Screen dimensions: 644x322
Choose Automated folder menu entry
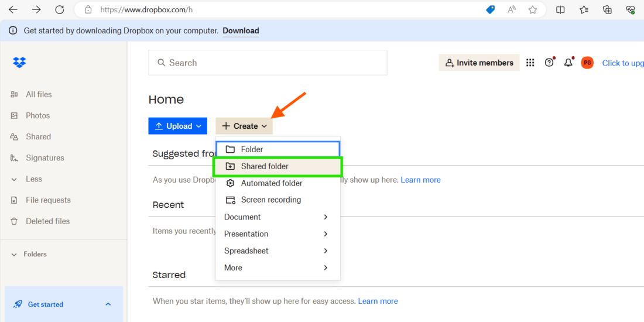(x=272, y=183)
